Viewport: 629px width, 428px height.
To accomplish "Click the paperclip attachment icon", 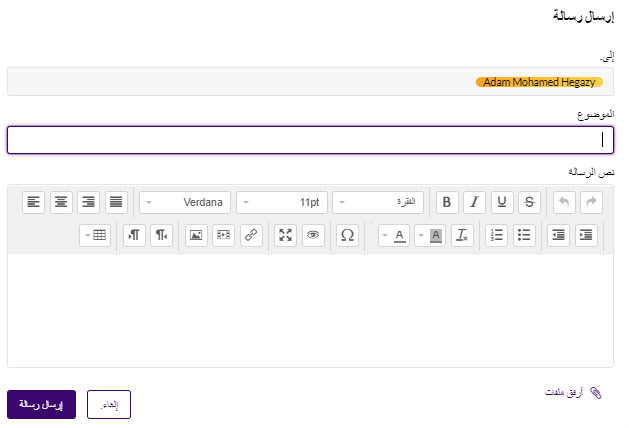I will coord(596,393).
